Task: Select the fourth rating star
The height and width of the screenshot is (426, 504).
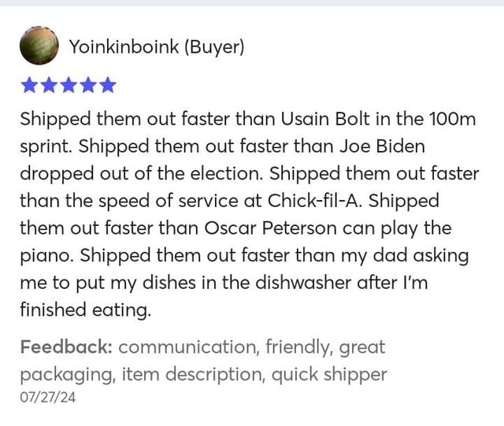Action: (88, 85)
